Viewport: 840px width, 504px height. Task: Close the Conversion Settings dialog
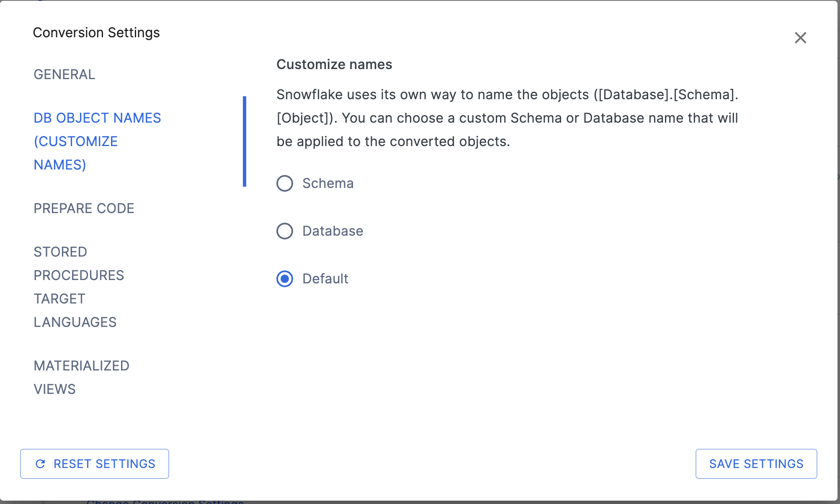[x=800, y=38]
